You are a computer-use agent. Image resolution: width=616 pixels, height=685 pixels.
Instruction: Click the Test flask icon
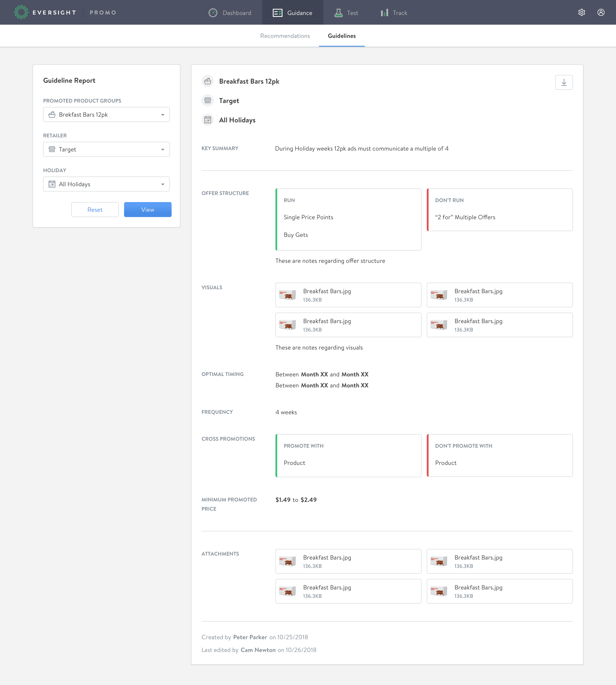(x=338, y=13)
